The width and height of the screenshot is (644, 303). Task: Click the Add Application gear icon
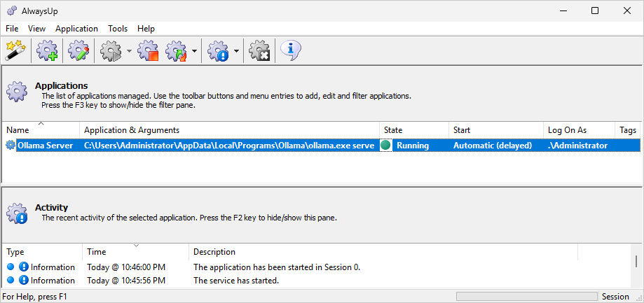pos(47,51)
